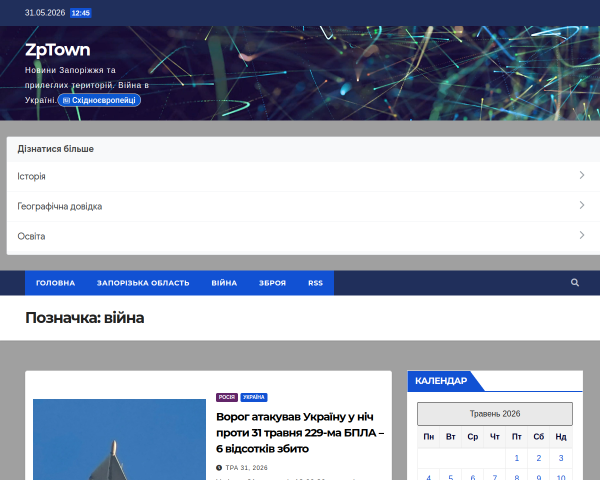The width and height of the screenshot is (600, 480).
Task: Click the article thumbnail image
Action: (x=119, y=439)
